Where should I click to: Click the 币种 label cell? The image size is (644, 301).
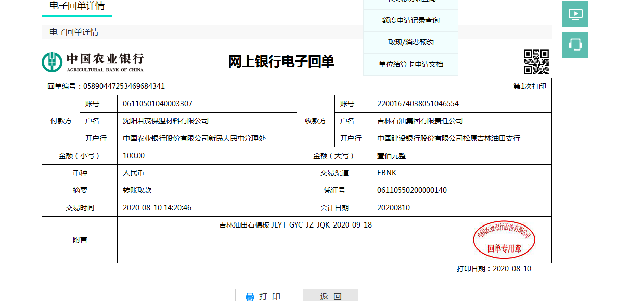80,173
